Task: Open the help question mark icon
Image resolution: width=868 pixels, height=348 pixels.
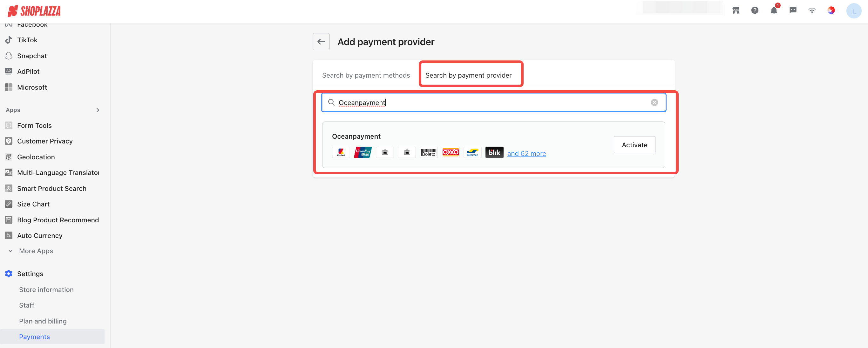Action: click(x=755, y=10)
